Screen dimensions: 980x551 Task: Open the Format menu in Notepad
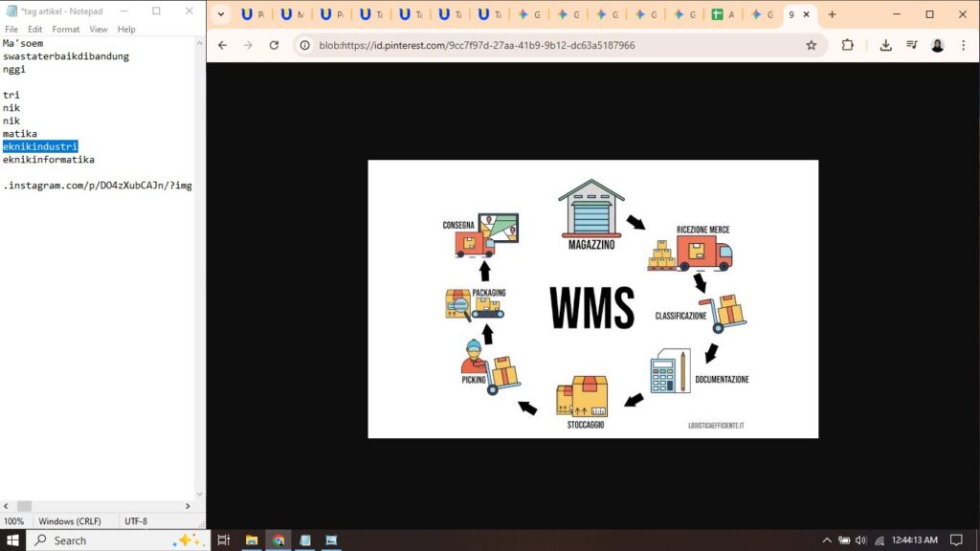pyautogui.click(x=66, y=30)
